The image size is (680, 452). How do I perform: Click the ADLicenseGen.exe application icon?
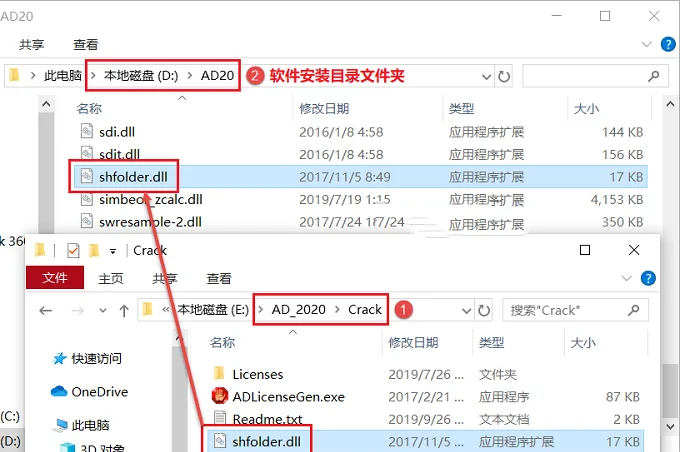[x=220, y=396]
